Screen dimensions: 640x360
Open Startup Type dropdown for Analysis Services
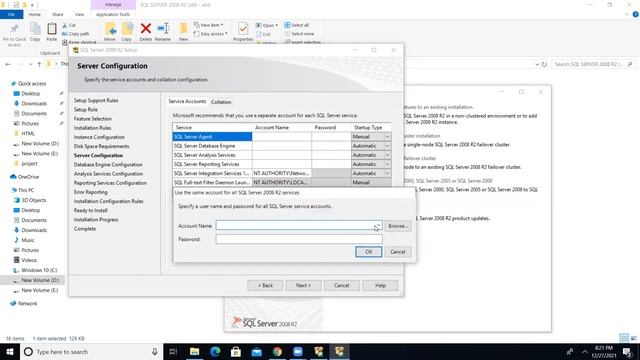[387, 155]
